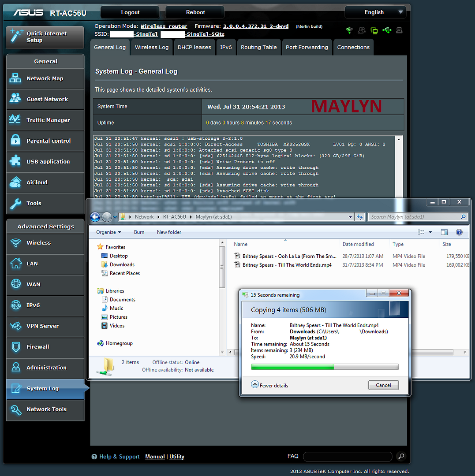Click the refresh icon beside address bar

pos(360,217)
